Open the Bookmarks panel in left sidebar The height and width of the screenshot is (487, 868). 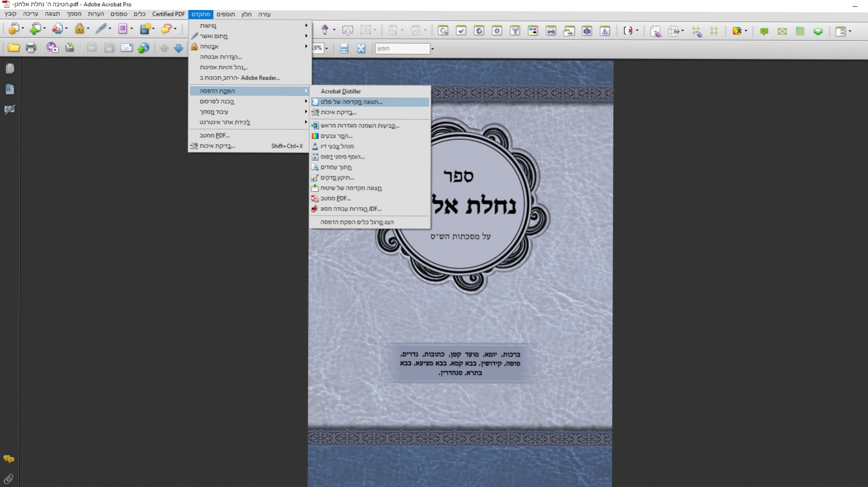(x=9, y=89)
